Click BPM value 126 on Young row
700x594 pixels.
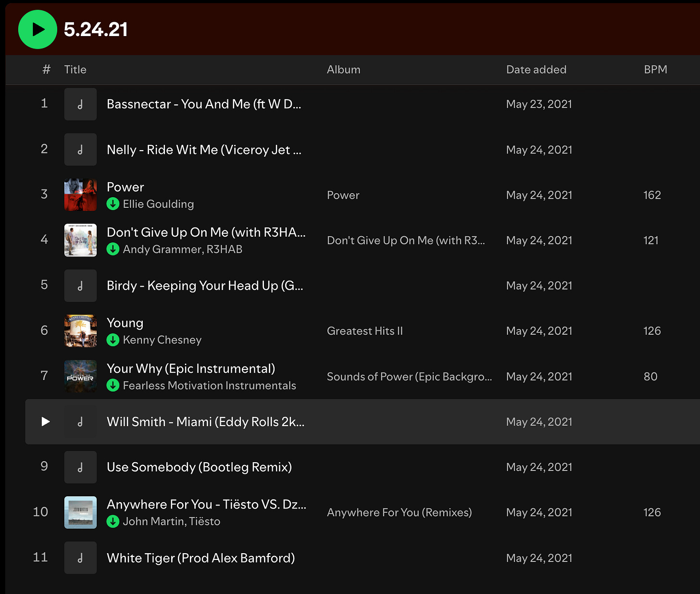click(x=652, y=331)
